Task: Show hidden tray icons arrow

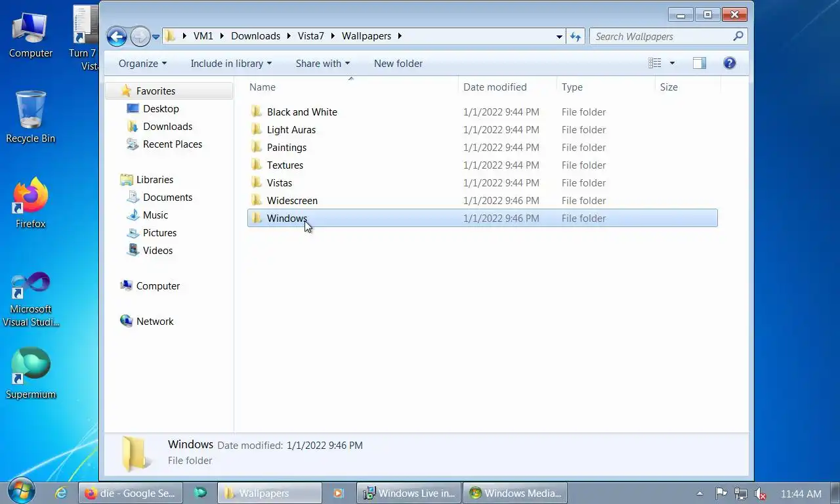Action: point(700,493)
